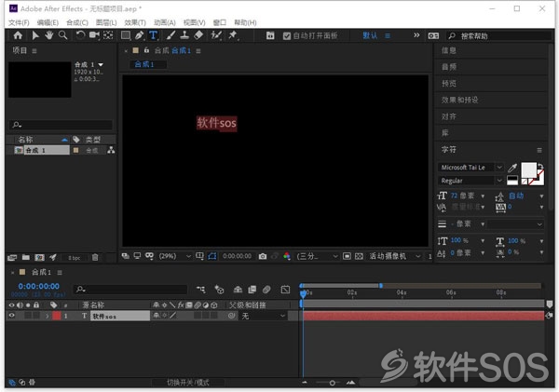The image size is (559, 392).
Task: Open the 编辑(E) menu
Action: [x=48, y=22]
